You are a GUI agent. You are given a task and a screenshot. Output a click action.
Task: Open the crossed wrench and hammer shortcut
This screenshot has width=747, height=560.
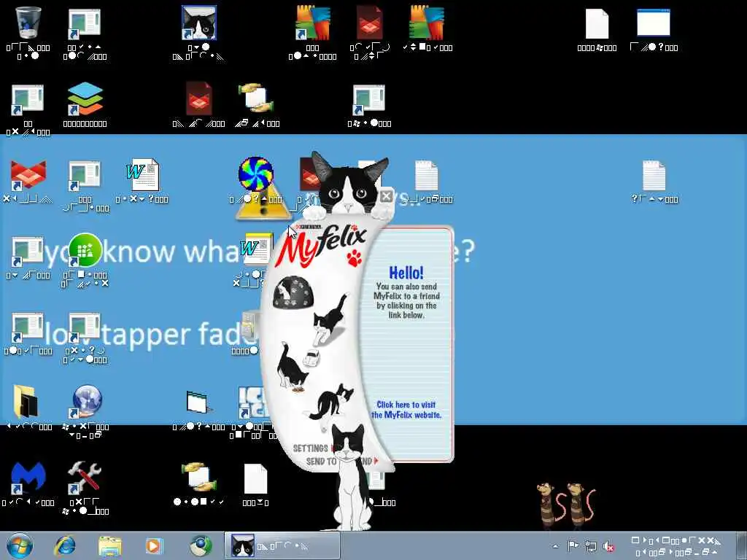coord(85,478)
